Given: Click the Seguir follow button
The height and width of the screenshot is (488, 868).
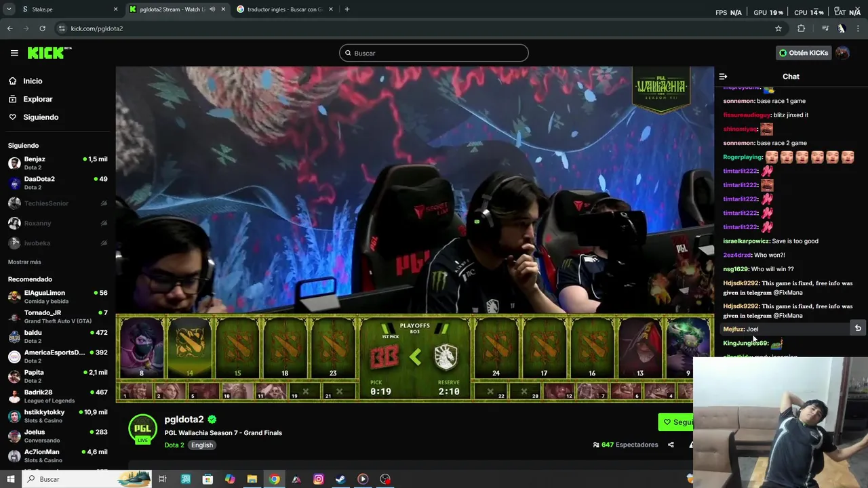Looking at the screenshot, I should point(676,422).
